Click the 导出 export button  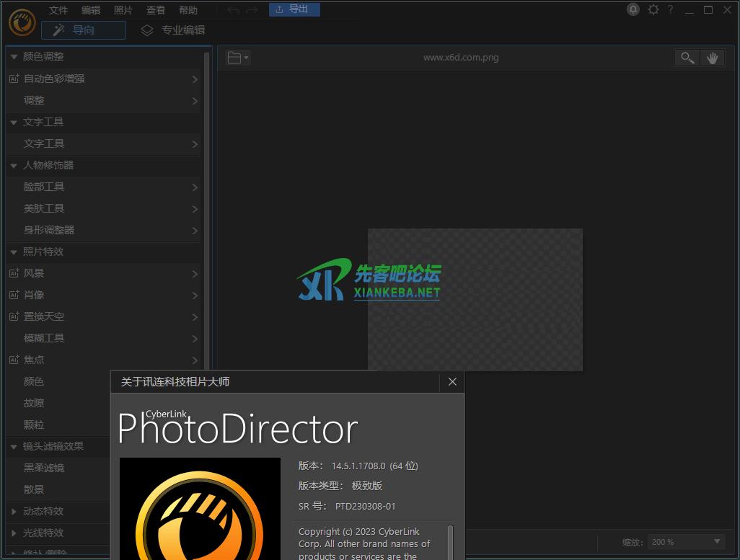[294, 9]
